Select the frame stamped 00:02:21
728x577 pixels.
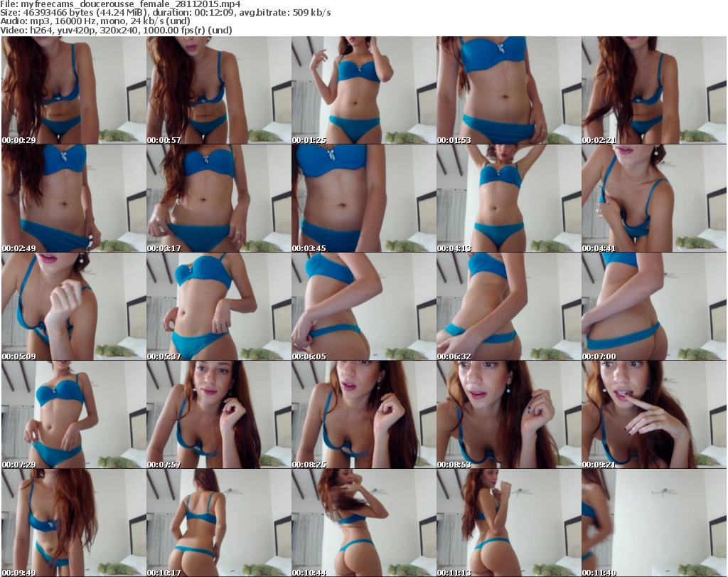(x=654, y=90)
